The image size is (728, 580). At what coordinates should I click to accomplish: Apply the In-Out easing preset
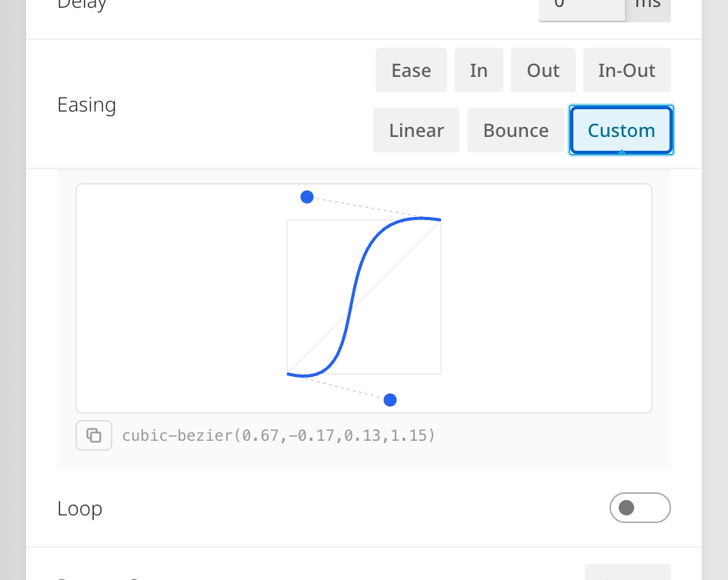tap(626, 70)
